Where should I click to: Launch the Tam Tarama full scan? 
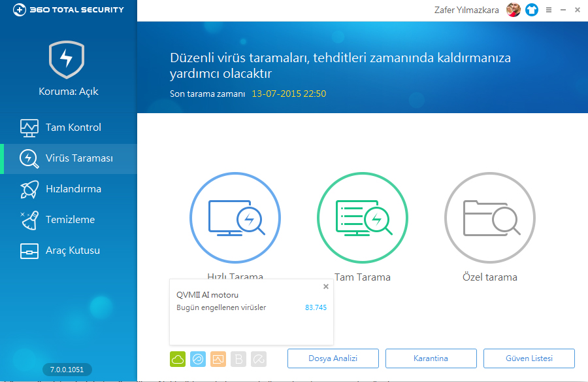pyautogui.click(x=362, y=217)
